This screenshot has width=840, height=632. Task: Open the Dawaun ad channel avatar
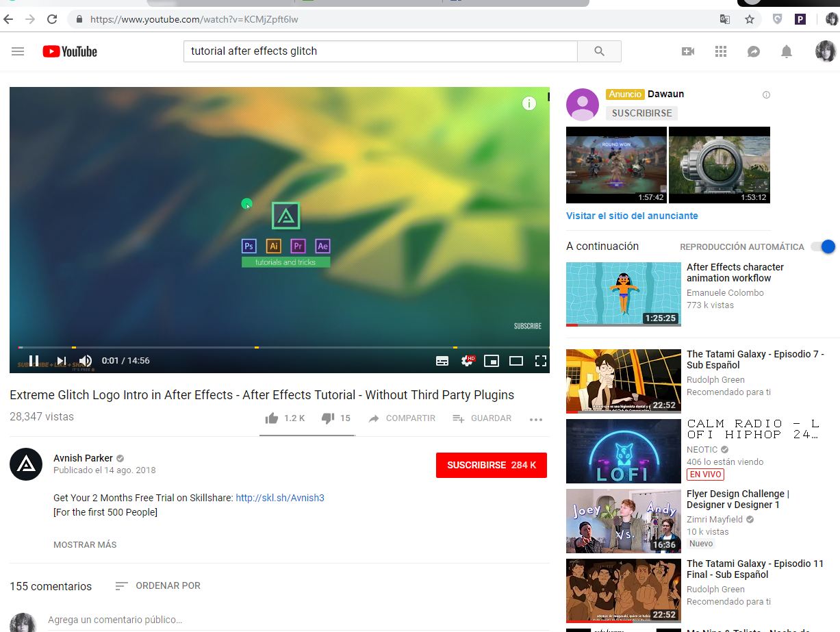click(x=583, y=105)
